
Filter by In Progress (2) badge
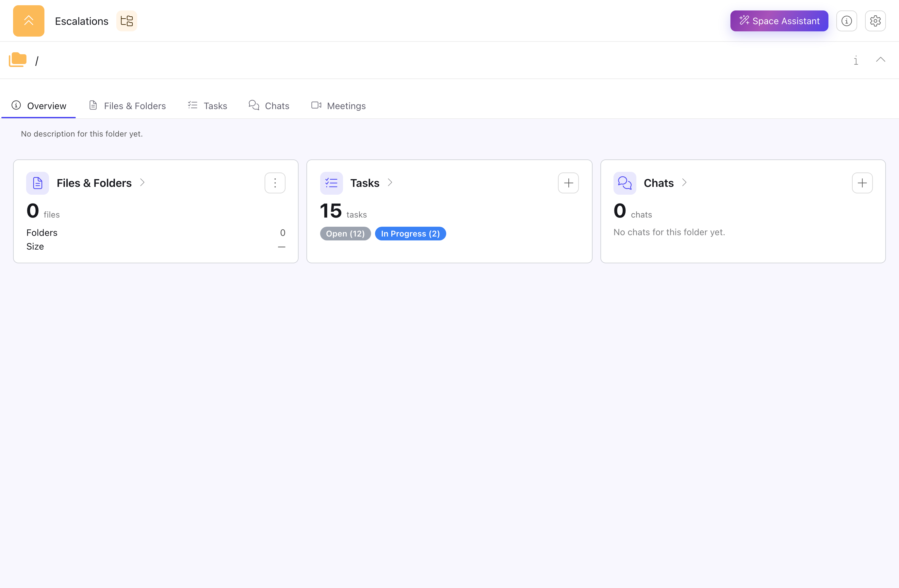pos(410,234)
